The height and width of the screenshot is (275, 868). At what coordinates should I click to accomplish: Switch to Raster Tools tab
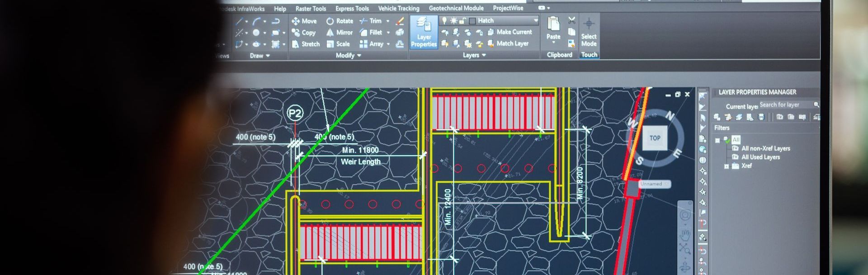click(x=311, y=9)
